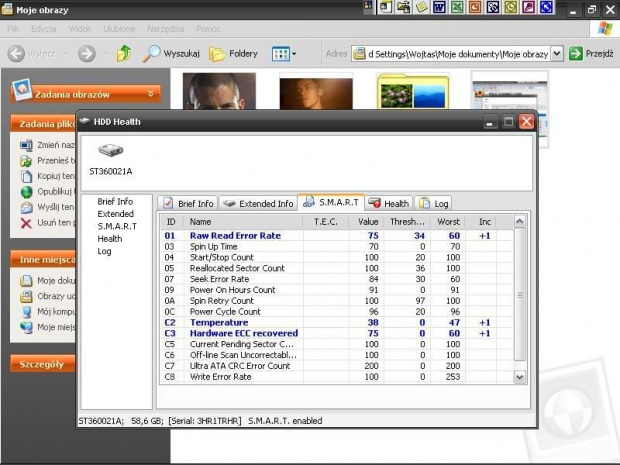The height and width of the screenshot is (465, 620).
Task: Go up one folder level
Action: (x=124, y=53)
